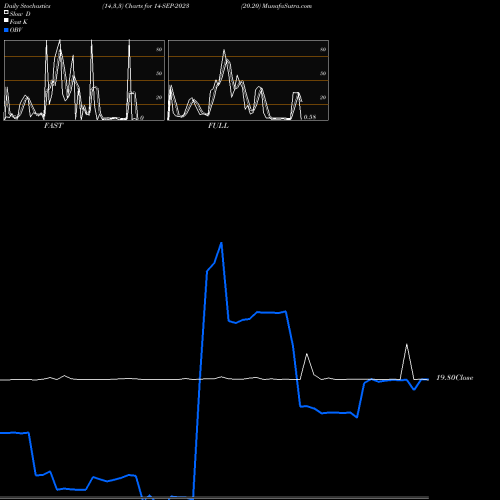
Task: Click the '(20.20) MunafaSutra.com' label
Action: [x=276, y=6]
